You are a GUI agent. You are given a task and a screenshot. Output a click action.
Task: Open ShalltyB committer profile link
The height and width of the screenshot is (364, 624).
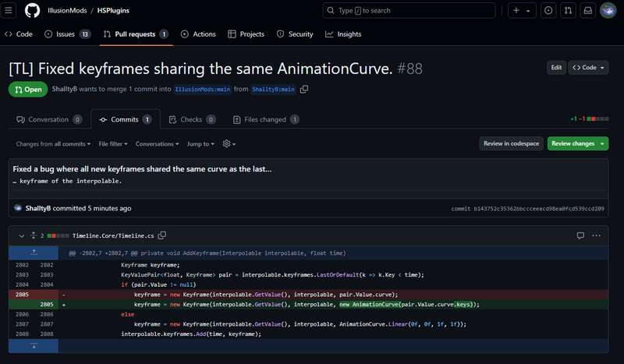pyautogui.click(x=37, y=208)
